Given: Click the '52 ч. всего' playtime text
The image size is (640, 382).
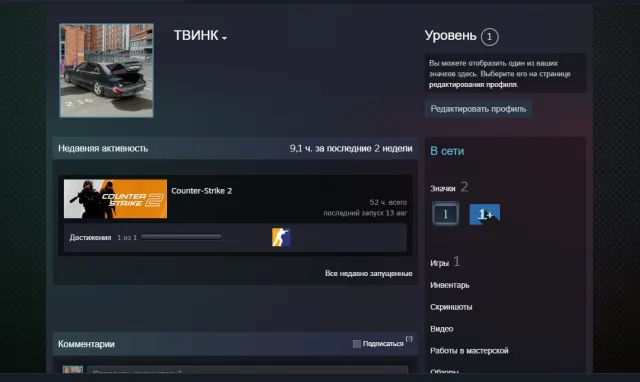Looking at the screenshot, I should click(388, 202).
